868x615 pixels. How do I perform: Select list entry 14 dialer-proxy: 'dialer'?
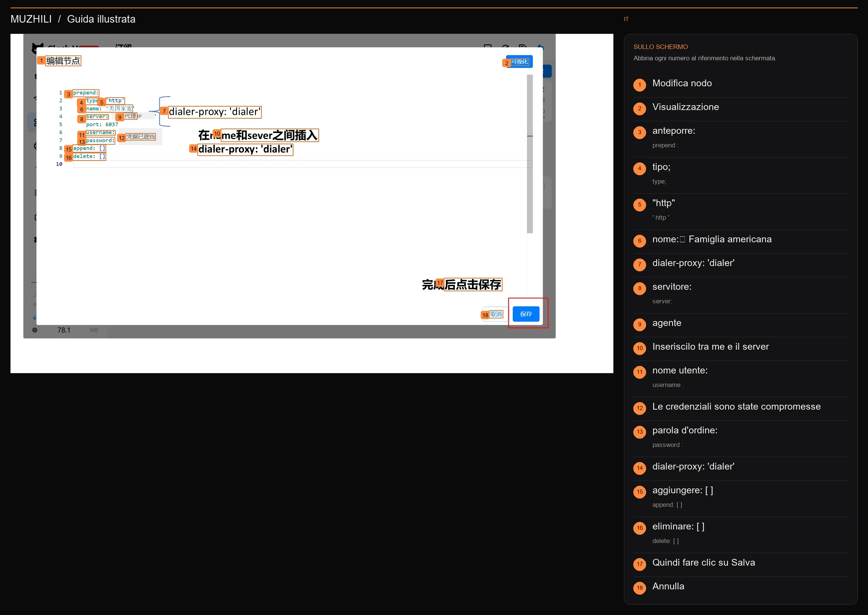pos(740,469)
